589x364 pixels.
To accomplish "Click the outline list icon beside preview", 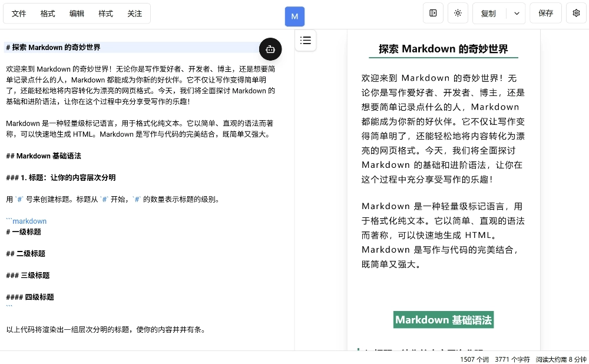I will pyautogui.click(x=306, y=40).
